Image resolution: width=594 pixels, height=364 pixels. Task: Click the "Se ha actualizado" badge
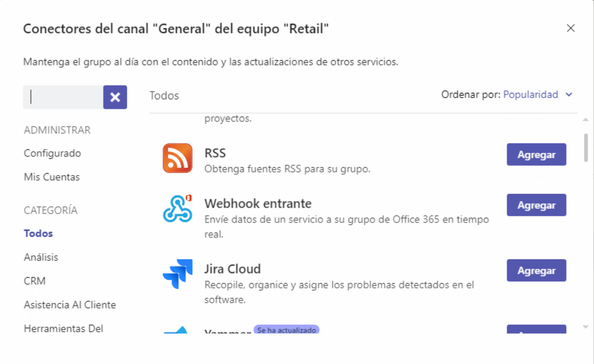(x=287, y=330)
